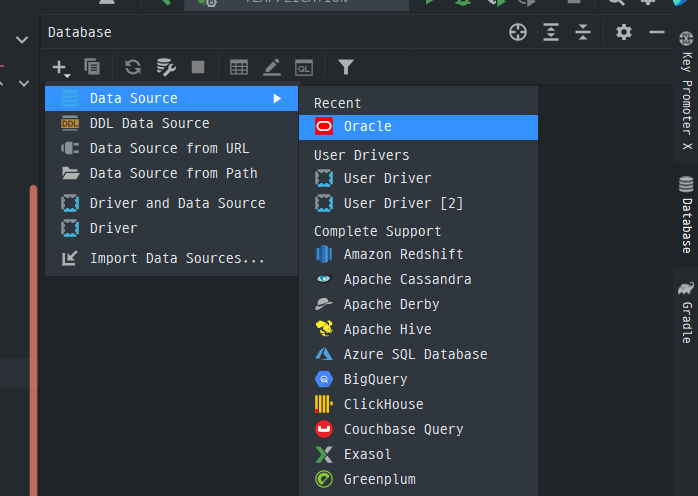Viewport: 698px width, 496px height.
Task: Select the User Driver entry
Action: [x=418, y=179]
